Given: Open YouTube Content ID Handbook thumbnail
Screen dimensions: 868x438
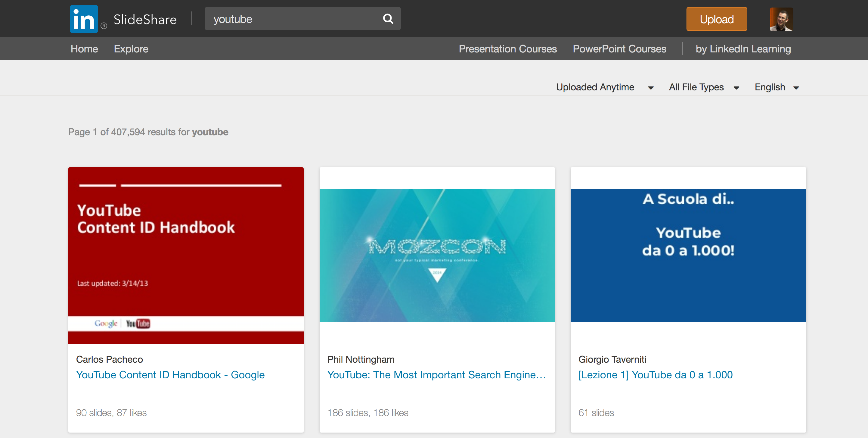Looking at the screenshot, I should pyautogui.click(x=186, y=255).
